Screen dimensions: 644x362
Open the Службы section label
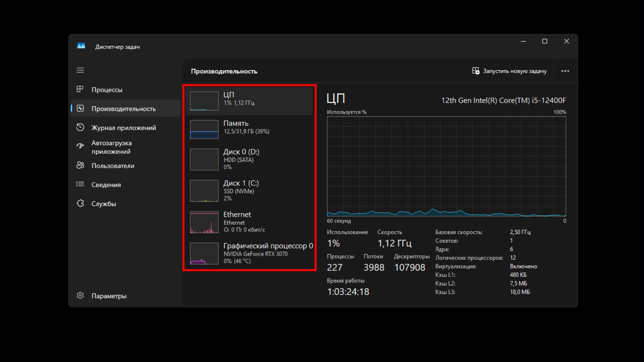104,204
